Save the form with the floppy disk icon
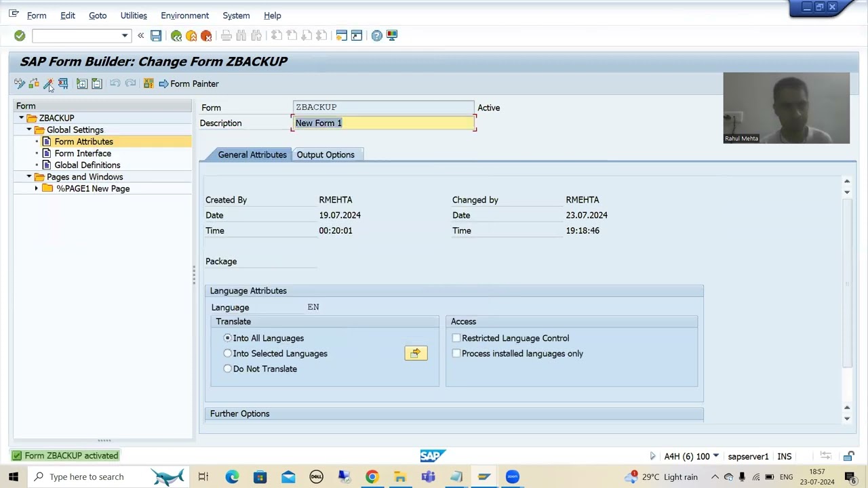Image resolution: width=868 pixels, height=488 pixels. (156, 35)
